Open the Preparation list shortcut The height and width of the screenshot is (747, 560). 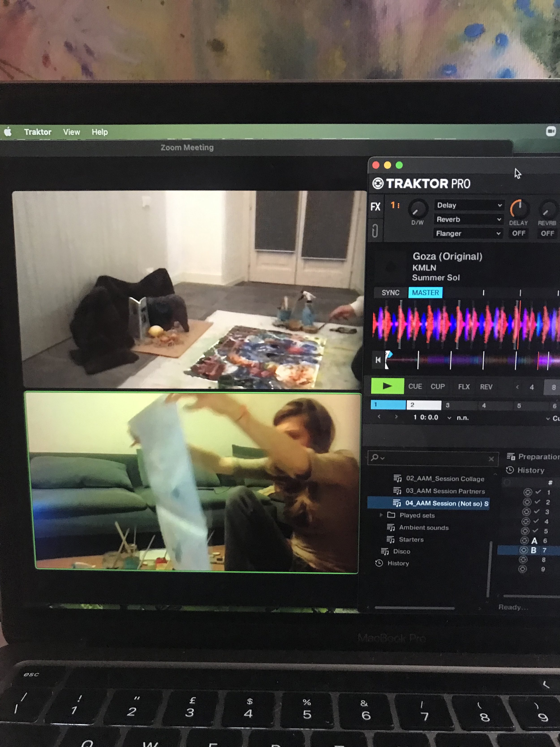coord(533,457)
